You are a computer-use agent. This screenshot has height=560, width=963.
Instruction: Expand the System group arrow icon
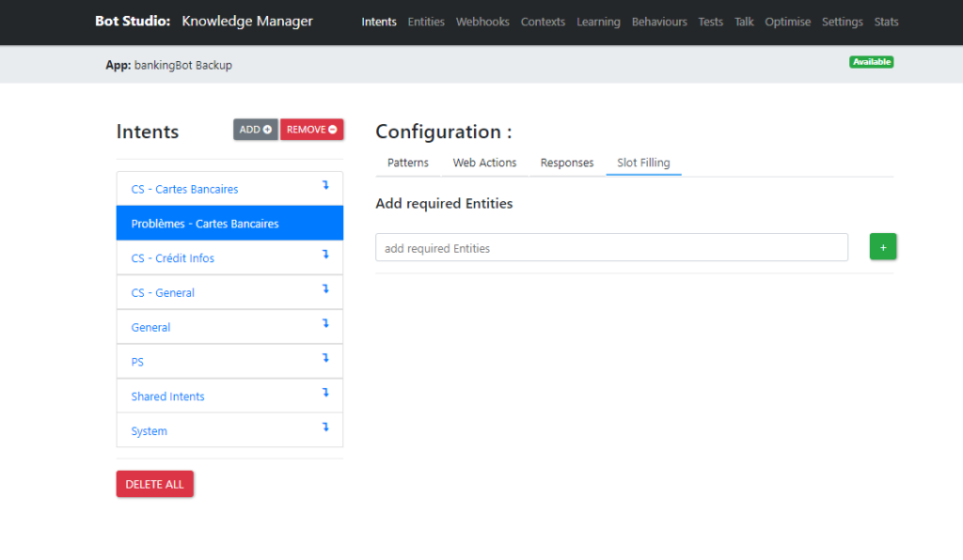tap(325, 427)
